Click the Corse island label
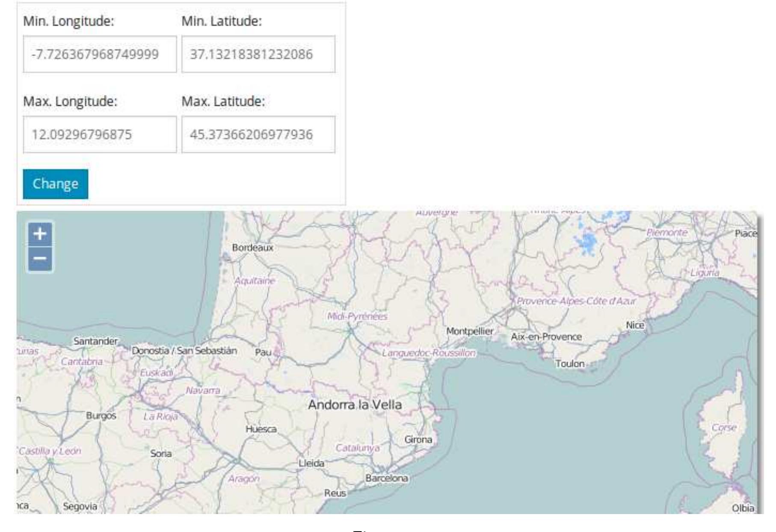Viewport: 776px width, 532px height. (724, 428)
